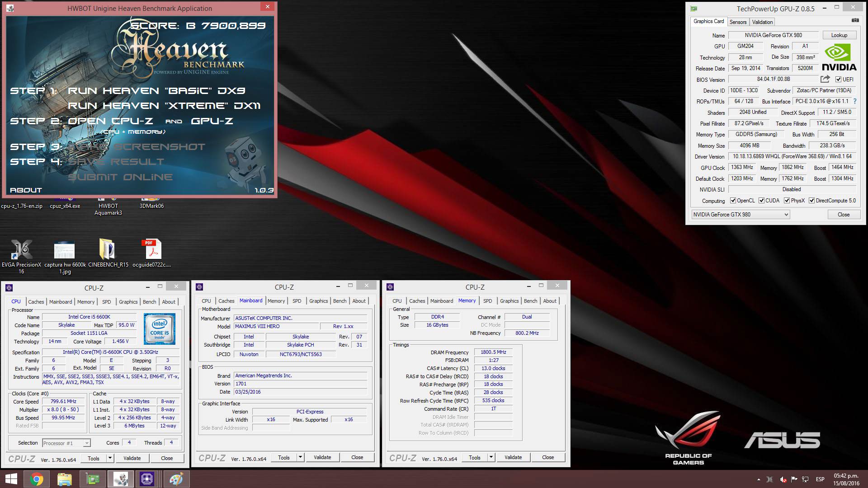The height and width of the screenshot is (488, 868).
Task: Switch to Validation tab in GPU-Z
Action: 762,22
